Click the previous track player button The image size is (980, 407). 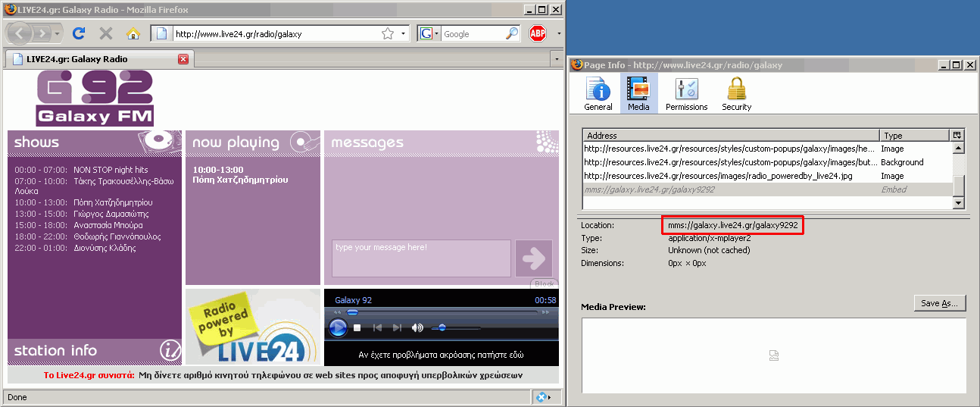click(377, 328)
